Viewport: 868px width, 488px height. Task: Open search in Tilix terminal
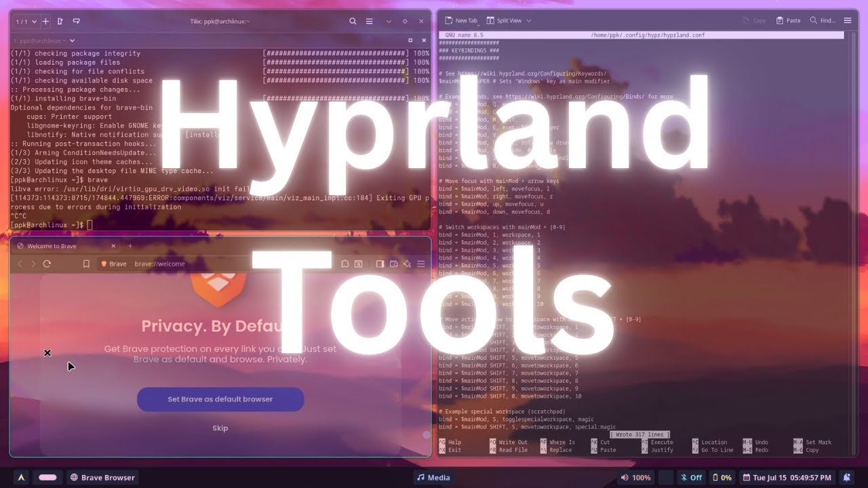tap(353, 22)
